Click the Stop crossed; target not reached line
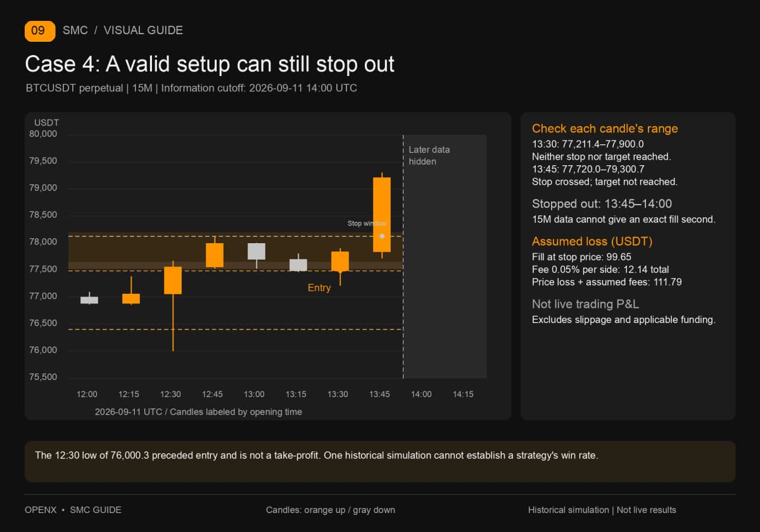This screenshot has height=532, width=760. point(605,182)
